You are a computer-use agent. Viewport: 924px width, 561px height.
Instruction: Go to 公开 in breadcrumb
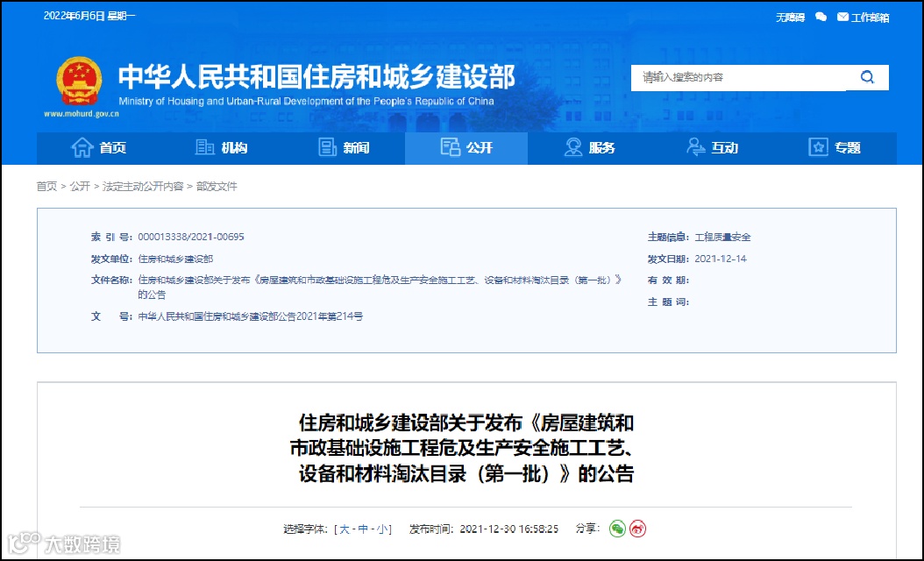80,186
